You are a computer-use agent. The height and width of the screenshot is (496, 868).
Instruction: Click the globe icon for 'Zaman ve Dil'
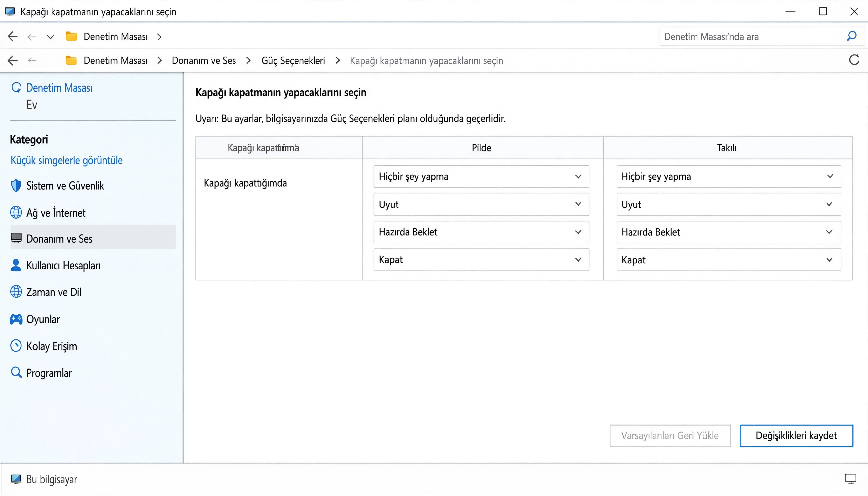point(16,292)
